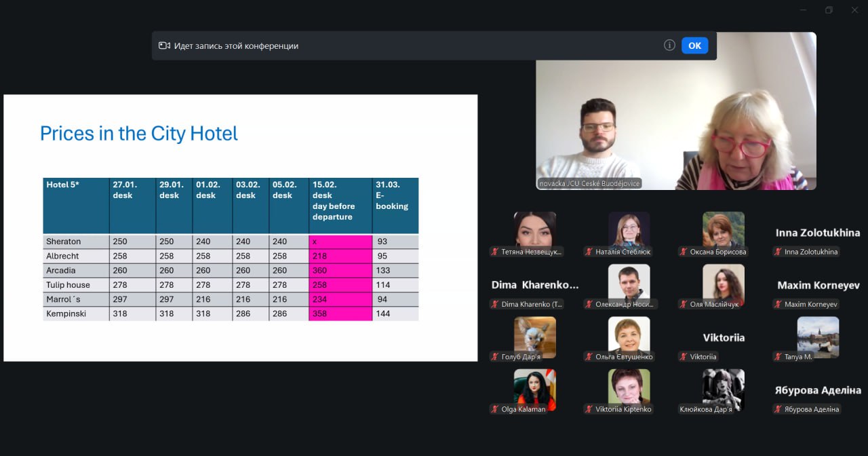Screen dimensions: 868x456
Task: Click muted mic icon beside Olga Kalaman
Action: coord(495,409)
